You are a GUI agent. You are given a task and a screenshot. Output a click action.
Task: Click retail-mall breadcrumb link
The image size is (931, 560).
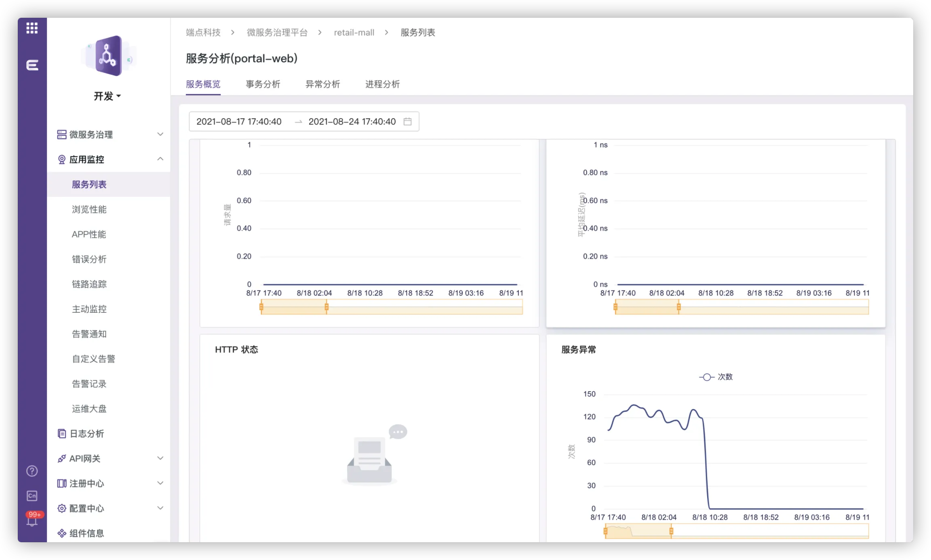[x=354, y=33]
